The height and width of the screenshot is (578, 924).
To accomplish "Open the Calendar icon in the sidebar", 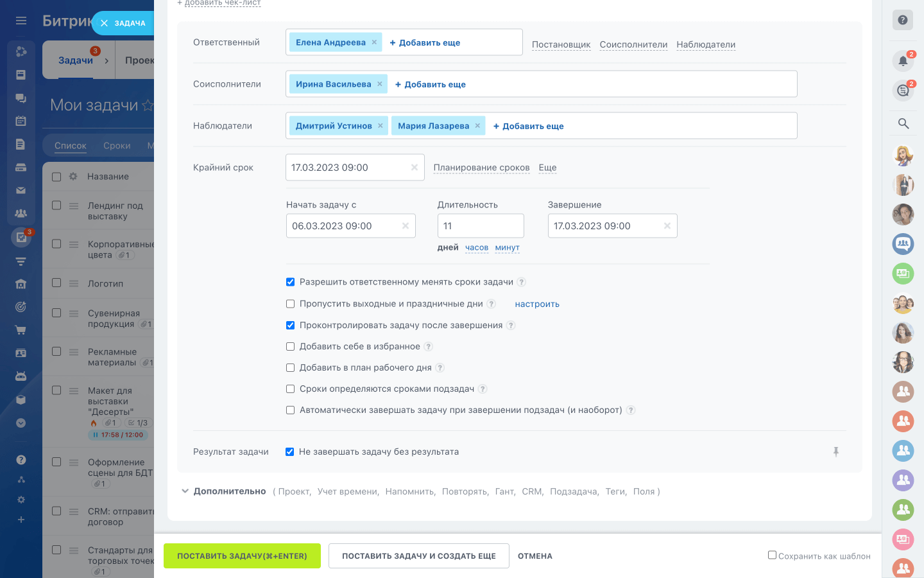I will tap(21, 119).
